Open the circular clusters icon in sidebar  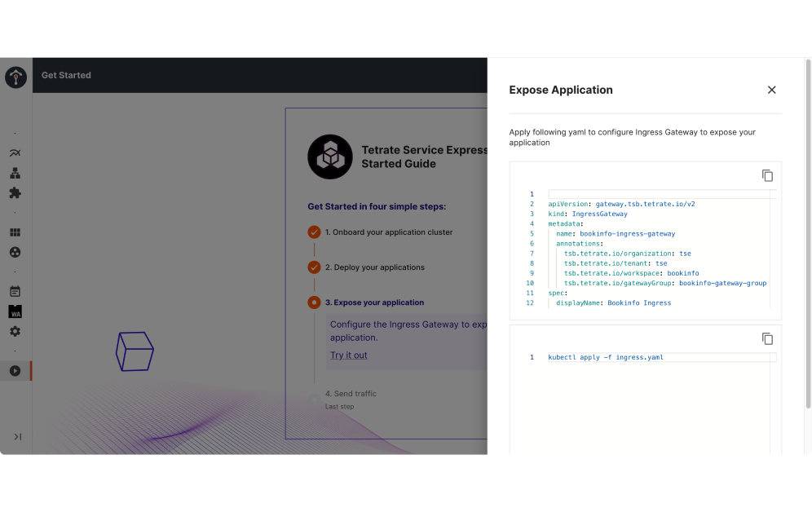15,252
